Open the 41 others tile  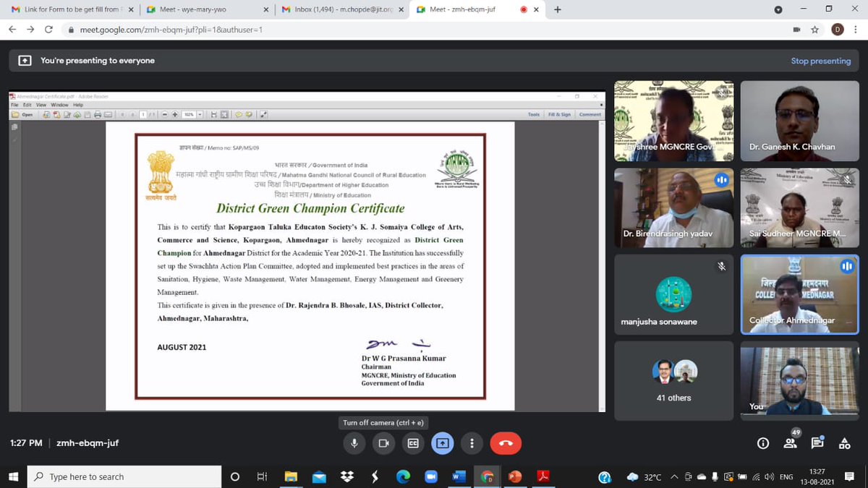[x=674, y=381]
